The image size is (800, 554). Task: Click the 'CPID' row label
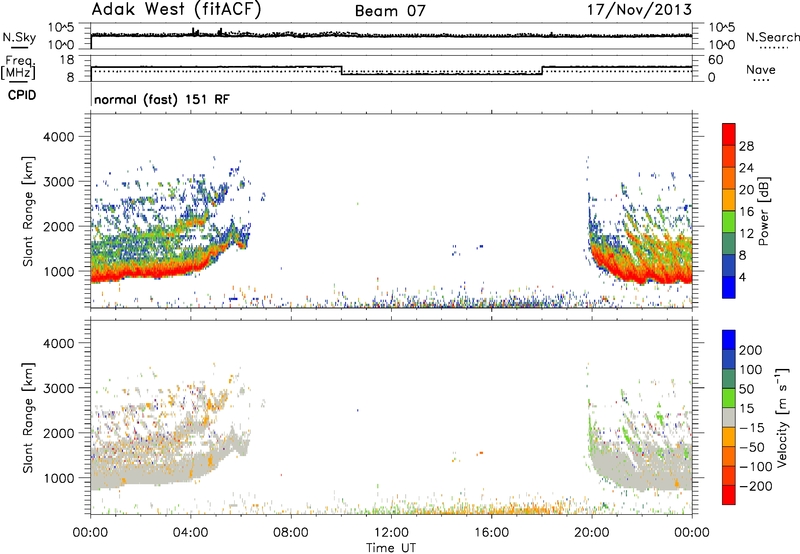click(22, 95)
